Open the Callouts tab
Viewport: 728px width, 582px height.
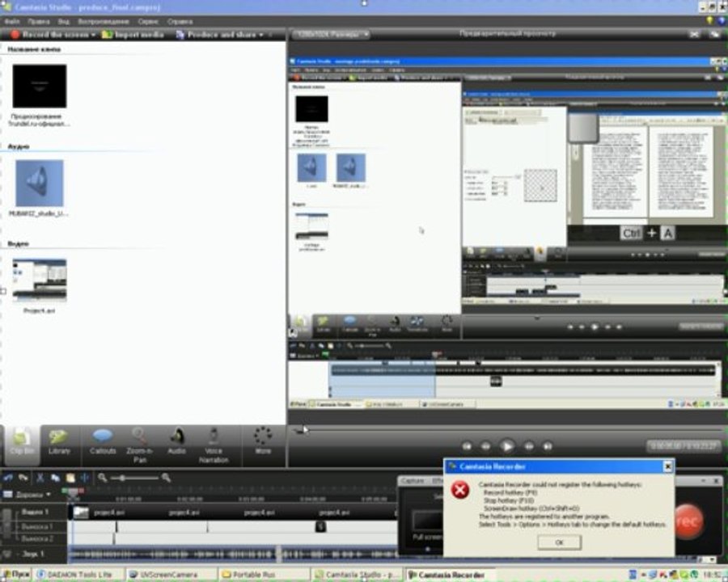[103, 443]
